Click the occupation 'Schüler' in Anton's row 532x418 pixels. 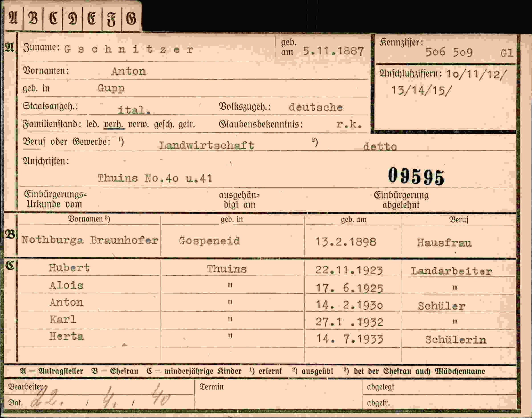pyautogui.click(x=441, y=306)
